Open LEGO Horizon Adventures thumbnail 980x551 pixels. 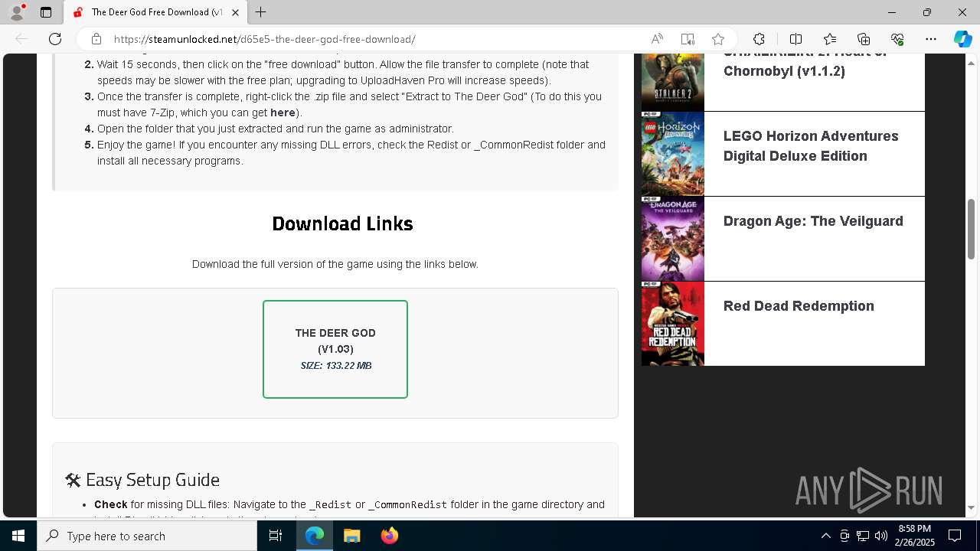(x=673, y=154)
